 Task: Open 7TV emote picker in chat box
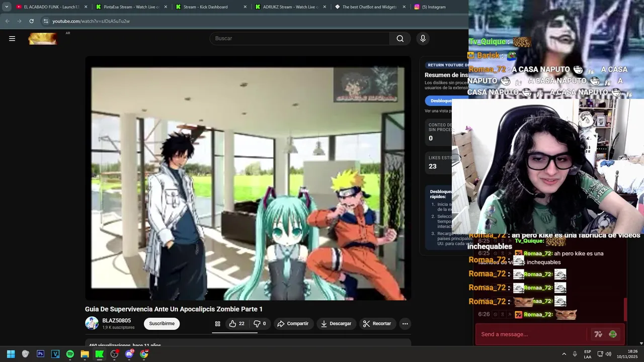click(x=598, y=334)
